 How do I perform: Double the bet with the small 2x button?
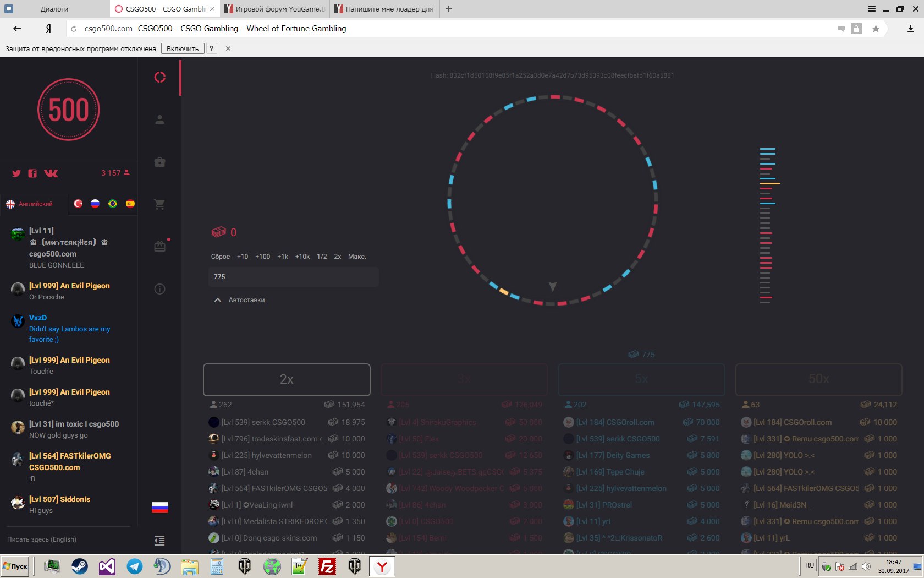tap(338, 257)
